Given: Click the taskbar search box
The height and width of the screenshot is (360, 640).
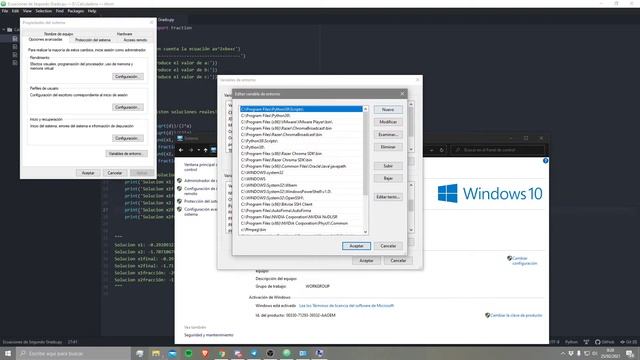Looking at the screenshot, I should [x=73, y=353].
